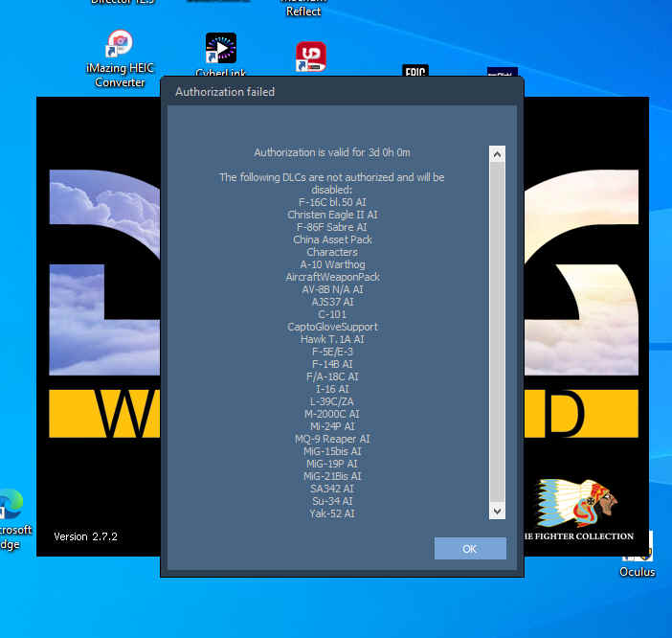Click OK in Authorization failed dialog
Screen dimensions: 672x638
tap(470, 548)
